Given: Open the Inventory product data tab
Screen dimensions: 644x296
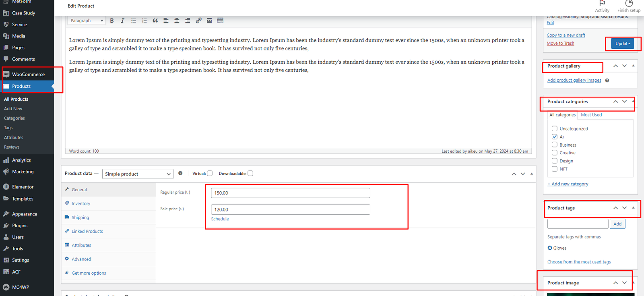Looking at the screenshot, I should click(x=81, y=204).
